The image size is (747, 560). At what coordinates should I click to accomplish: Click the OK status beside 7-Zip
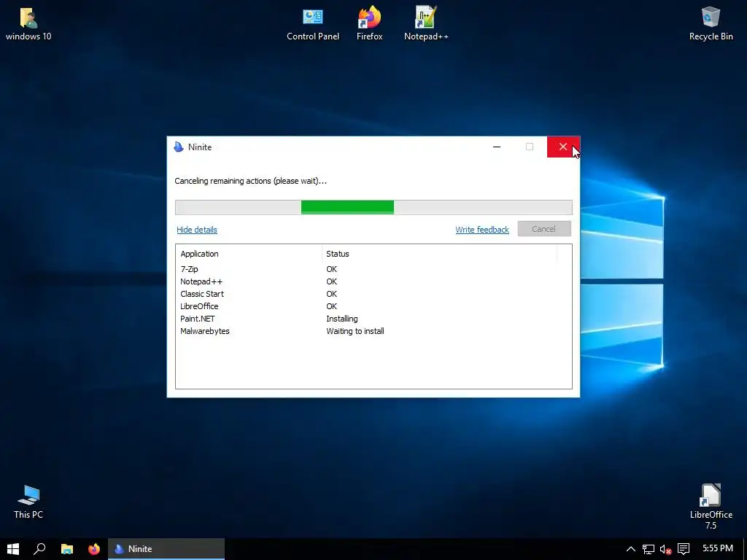point(332,269)
